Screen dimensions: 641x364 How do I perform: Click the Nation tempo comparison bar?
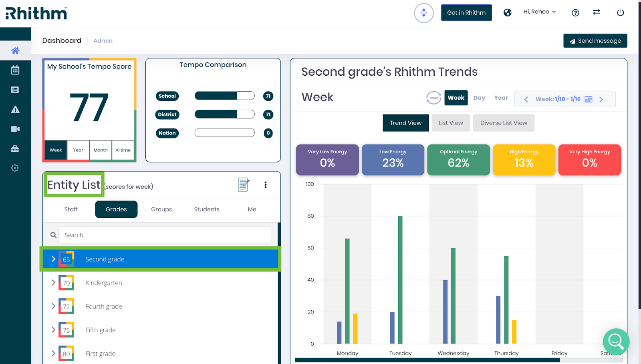(x=224, y=133)
